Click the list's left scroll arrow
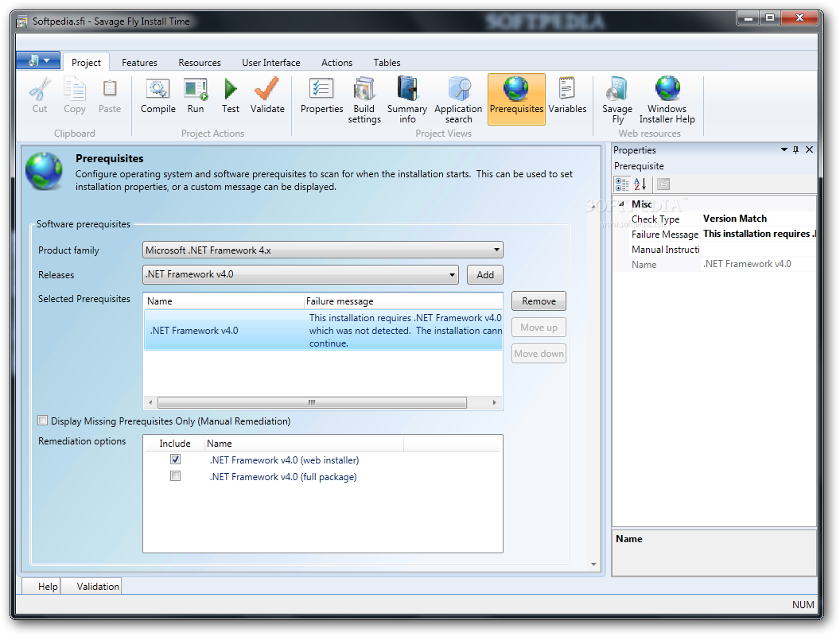The image size is (840, 636). [150, 402]
